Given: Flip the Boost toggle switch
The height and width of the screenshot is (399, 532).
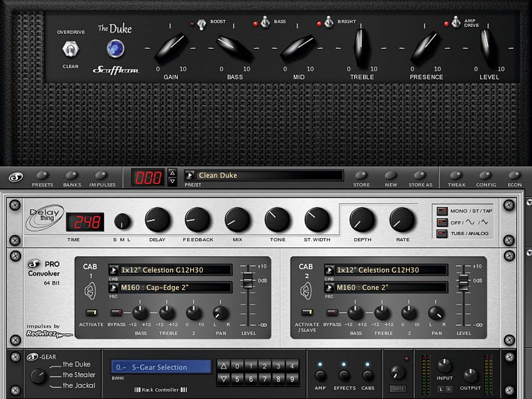Looking at the screenshot, I should pos(202,24).
